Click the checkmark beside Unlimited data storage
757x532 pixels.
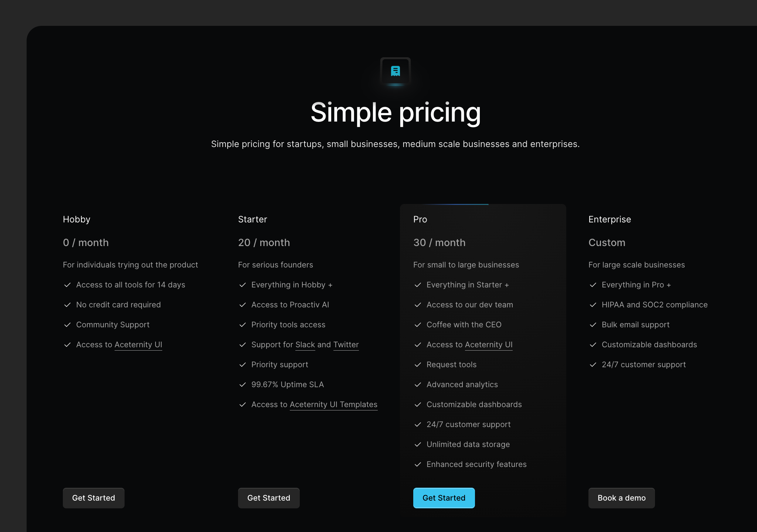418,444
